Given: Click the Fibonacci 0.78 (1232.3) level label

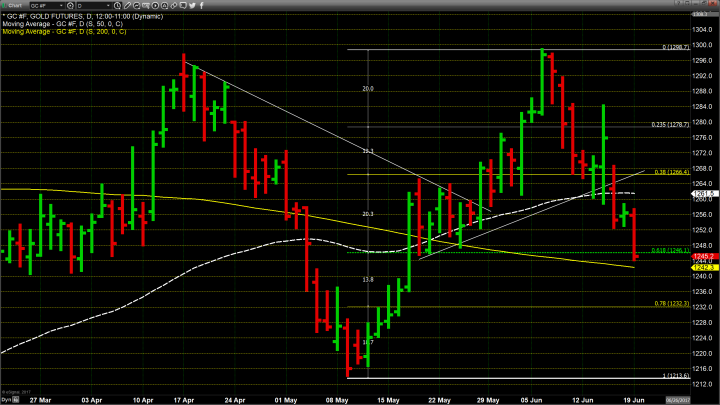Looking at the screenshot, I should [x=672, y=304].
